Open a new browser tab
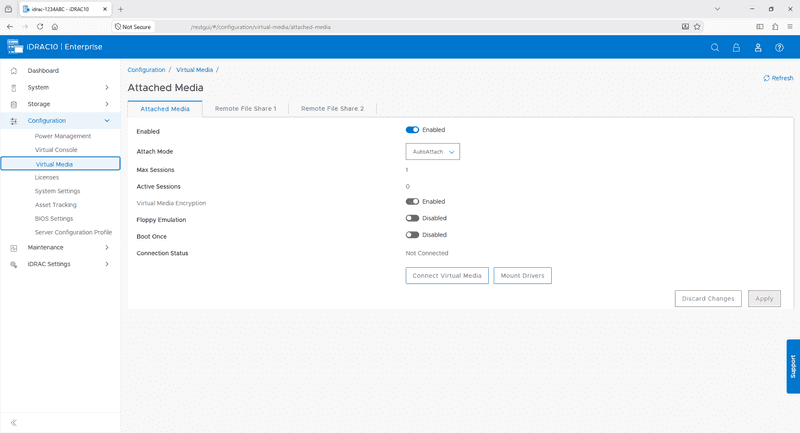Image resolution: width=800 pixels, height=433 pixels. pos(120,9)
